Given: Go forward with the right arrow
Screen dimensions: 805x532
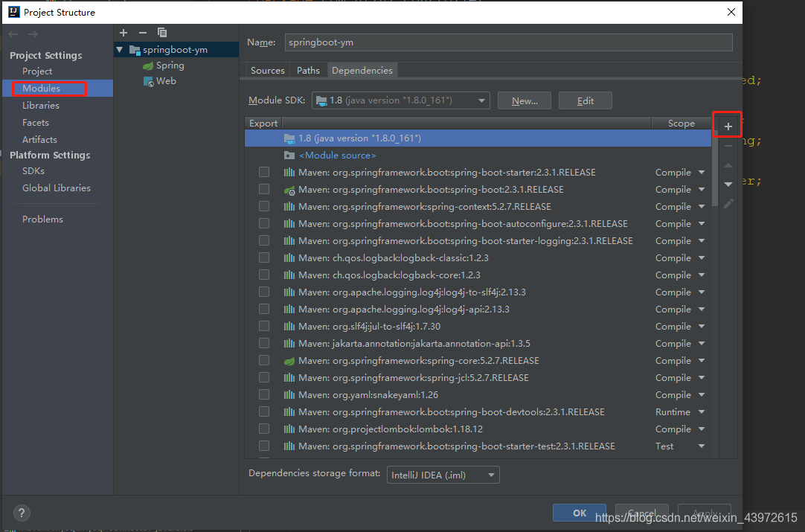Looking at the screenshot, I should (x=33, y=34).
